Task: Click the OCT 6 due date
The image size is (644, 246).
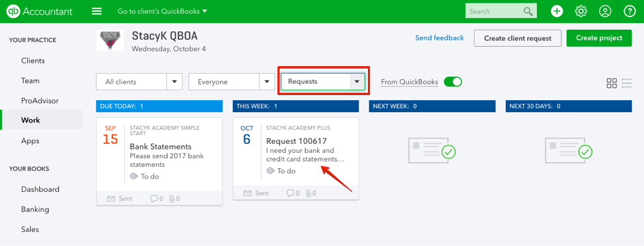Action: pos(247,135)
